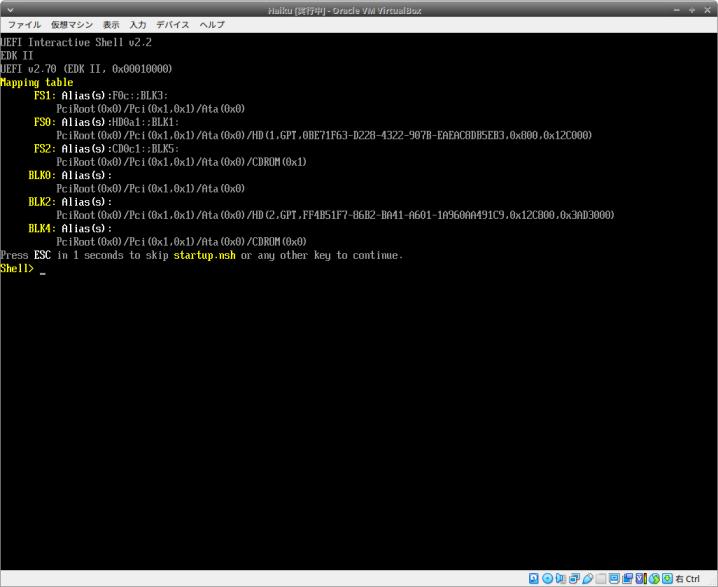The height and width of the screenshot is (587, 718).
Task: Click the alias text 'CD0c1::BLK5:'
Action: pyautogui.click(x=146, y=149)
